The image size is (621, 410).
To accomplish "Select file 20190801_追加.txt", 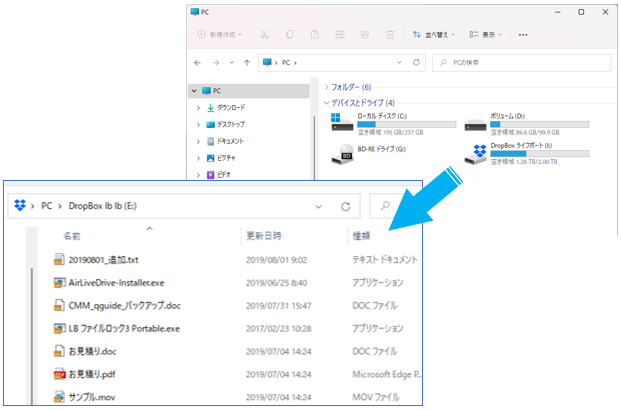I will 104,260.
